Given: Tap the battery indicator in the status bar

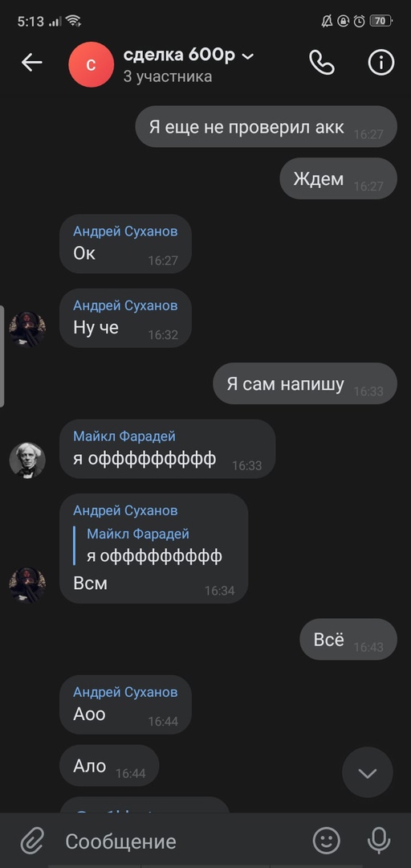Looking at the screenshot, I should tap(380, 21).
